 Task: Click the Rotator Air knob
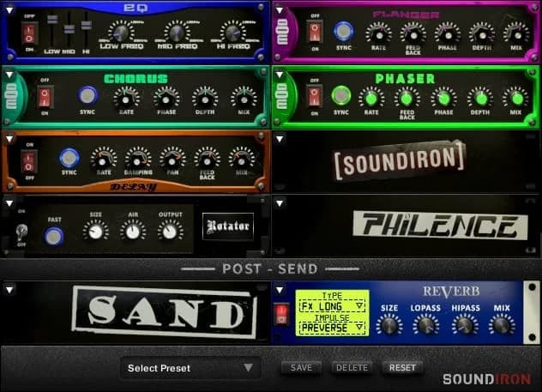point(132,230)
